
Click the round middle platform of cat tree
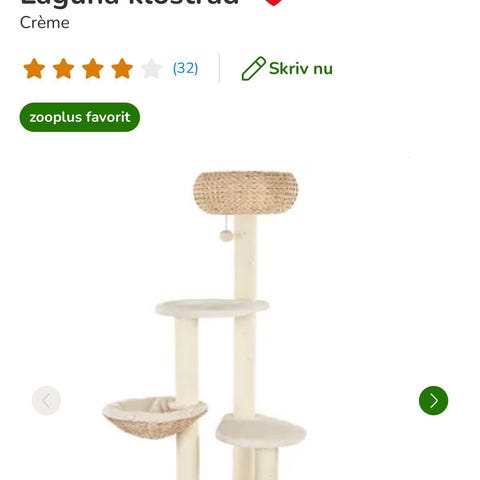[x=212, y=308]
